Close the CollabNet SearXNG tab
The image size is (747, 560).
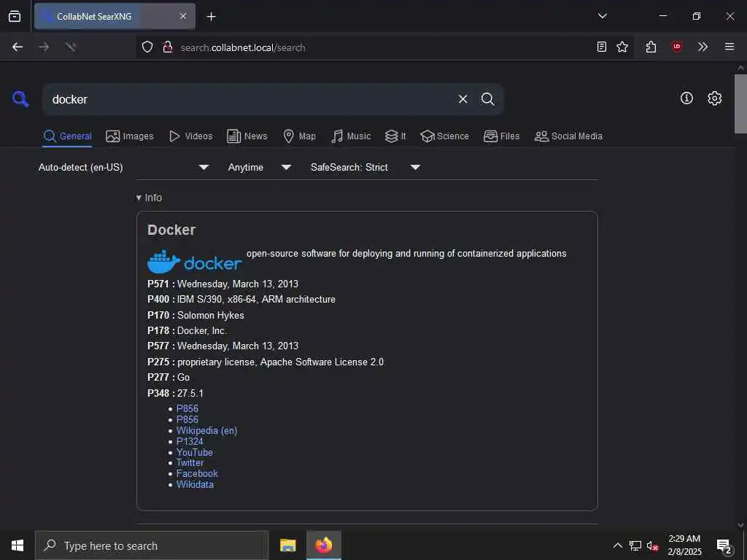[183, 16]
